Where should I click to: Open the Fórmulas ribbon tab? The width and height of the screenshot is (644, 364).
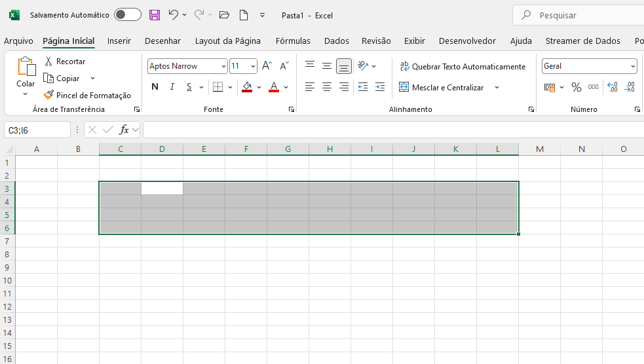click(293, 41)
